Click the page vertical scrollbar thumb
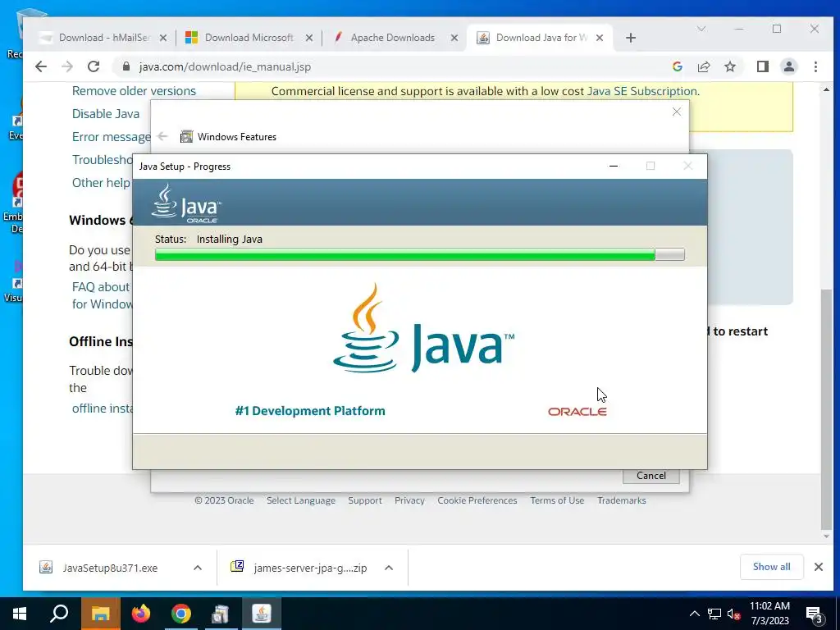Viewport: 840px width, 630px height. (x=827, y=409)
